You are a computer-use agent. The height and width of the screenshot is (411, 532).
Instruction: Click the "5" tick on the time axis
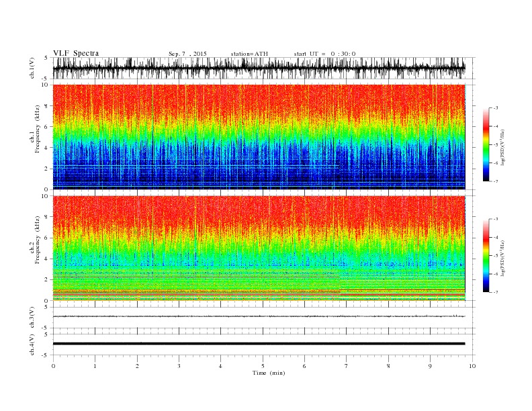pyautogui.click(x=263, y=366)
